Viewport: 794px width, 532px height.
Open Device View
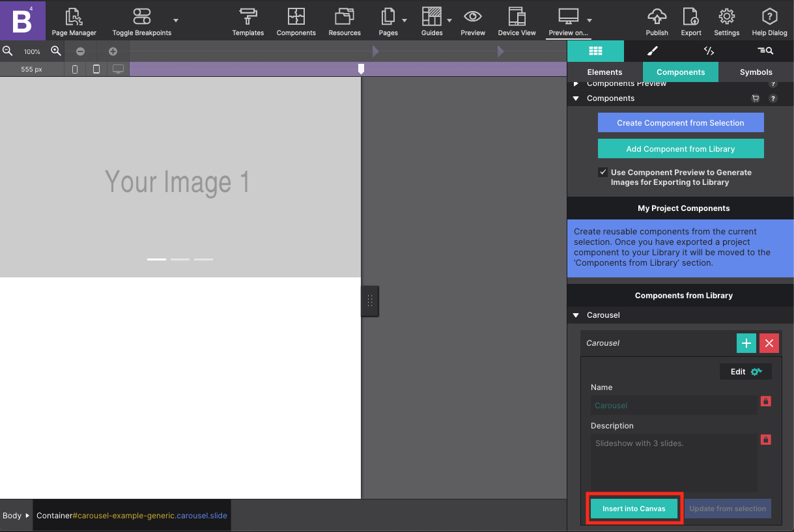(x=517, y=17)
